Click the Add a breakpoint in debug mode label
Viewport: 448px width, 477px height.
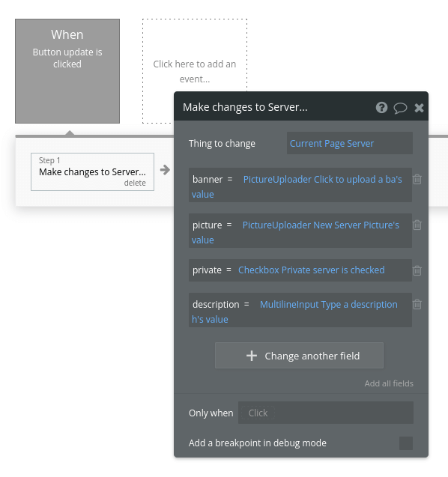[258, 443]
